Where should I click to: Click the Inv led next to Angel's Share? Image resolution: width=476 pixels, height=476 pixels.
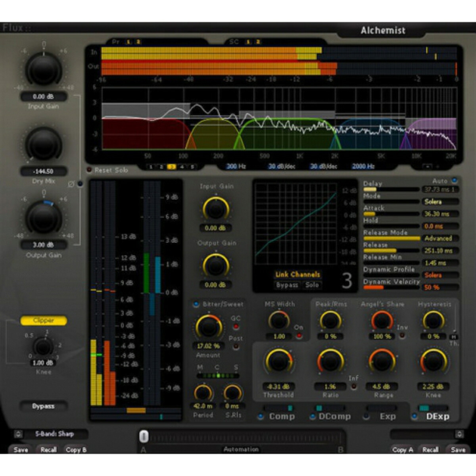point(402,336)
